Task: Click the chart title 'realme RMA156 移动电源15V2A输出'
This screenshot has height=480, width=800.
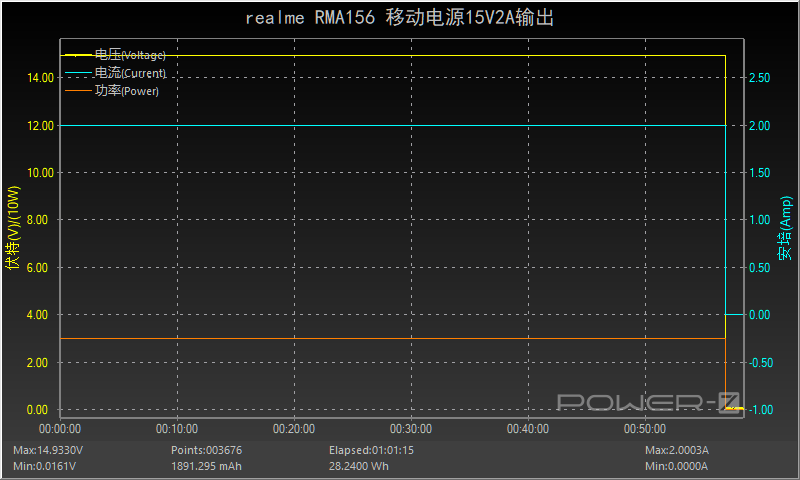Action: 399,18
